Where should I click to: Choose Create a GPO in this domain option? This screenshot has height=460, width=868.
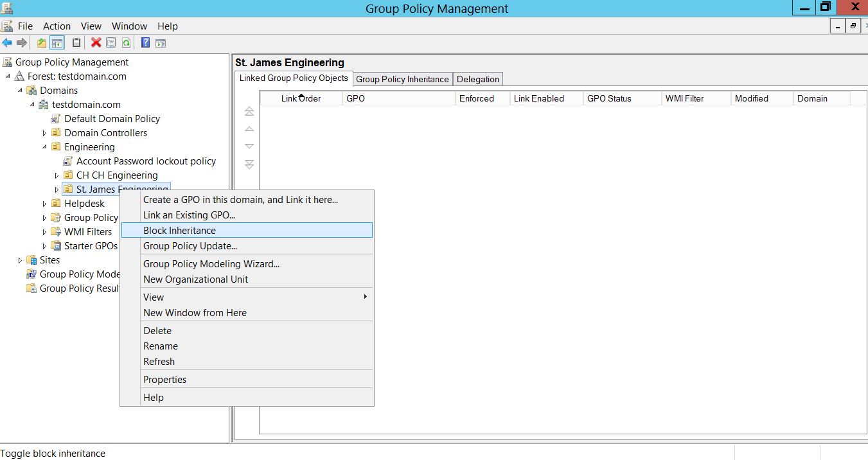point(247,200)
